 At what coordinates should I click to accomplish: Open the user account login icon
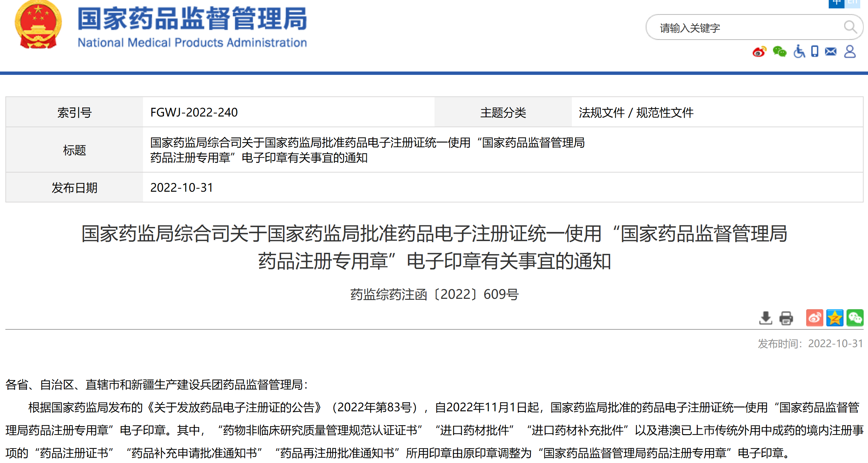click(x=850, y=52)
